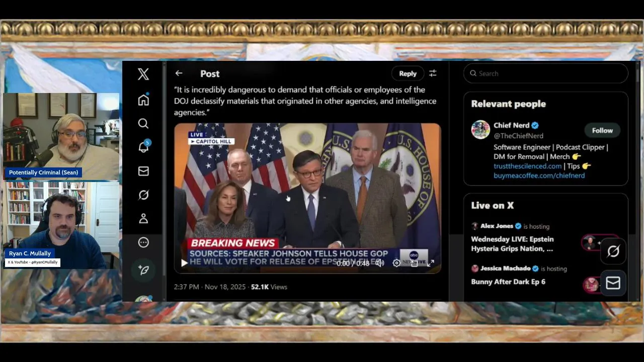Click the page scrollbar on right

coord(637,75)
